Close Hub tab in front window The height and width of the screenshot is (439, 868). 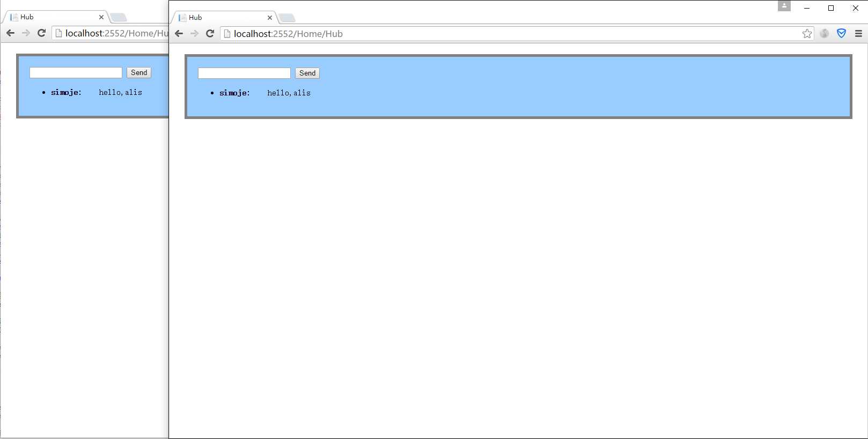(x=270, y=18)
